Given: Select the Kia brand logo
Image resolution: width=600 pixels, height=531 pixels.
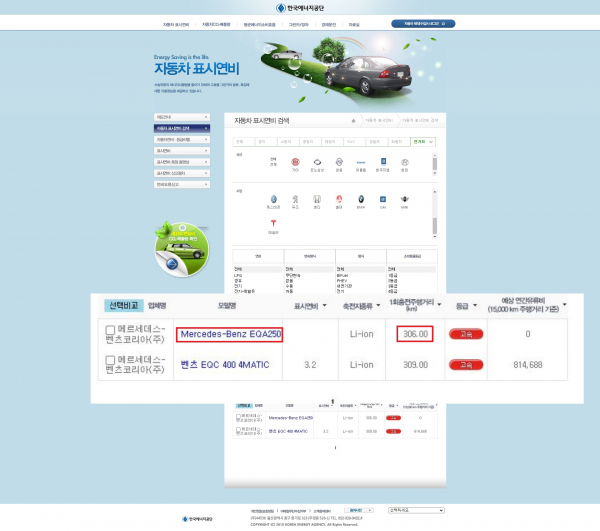Looking at the screenshot, I should coord(295,162).
